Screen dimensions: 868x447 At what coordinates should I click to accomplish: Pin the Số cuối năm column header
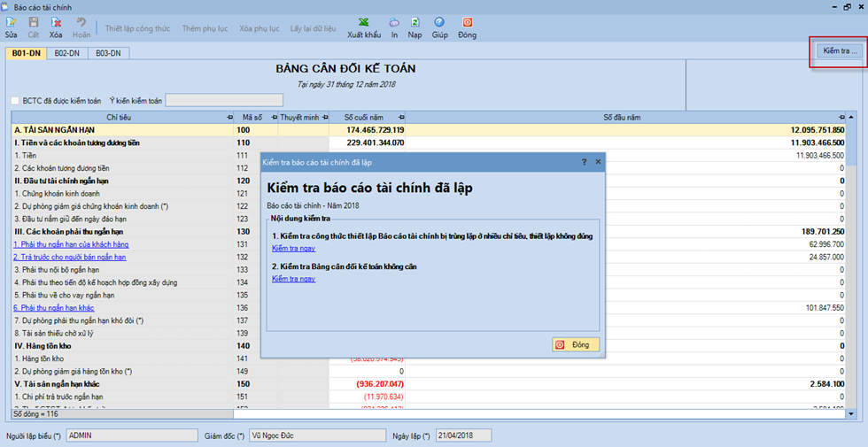point(400,117)
